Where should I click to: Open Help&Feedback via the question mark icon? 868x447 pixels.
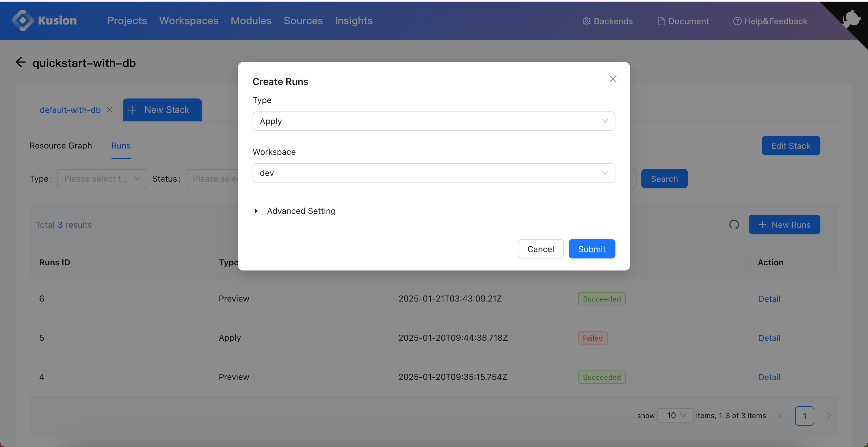tap(737, 21)
